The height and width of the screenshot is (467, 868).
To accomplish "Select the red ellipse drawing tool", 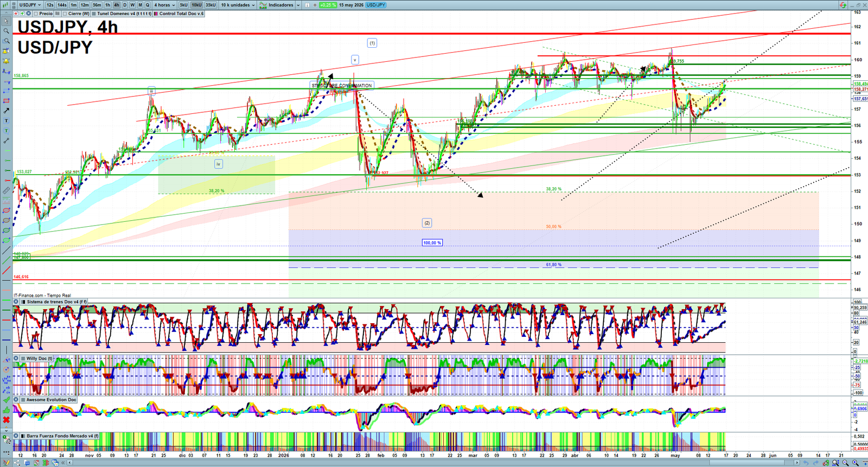I will click(6, 210).
